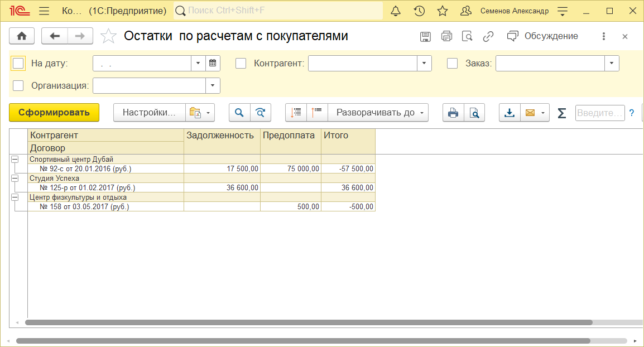Print report toolbar printer icon

[453, 113]
